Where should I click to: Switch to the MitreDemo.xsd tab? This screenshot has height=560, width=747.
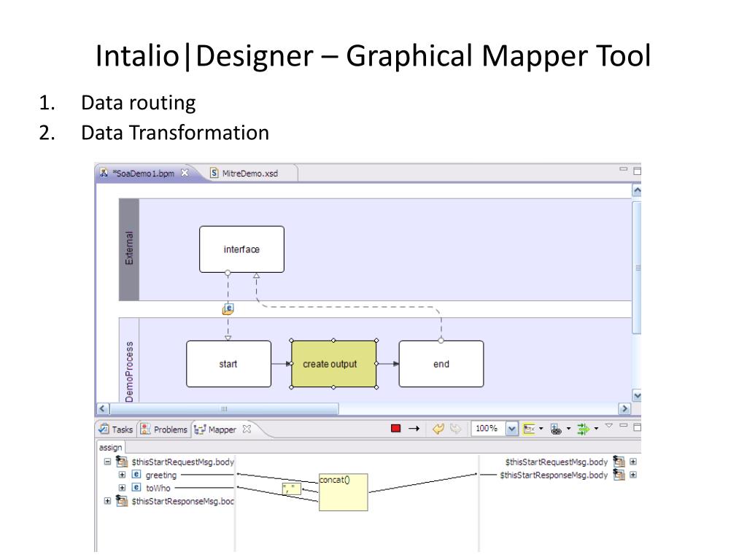pos(250,174)
